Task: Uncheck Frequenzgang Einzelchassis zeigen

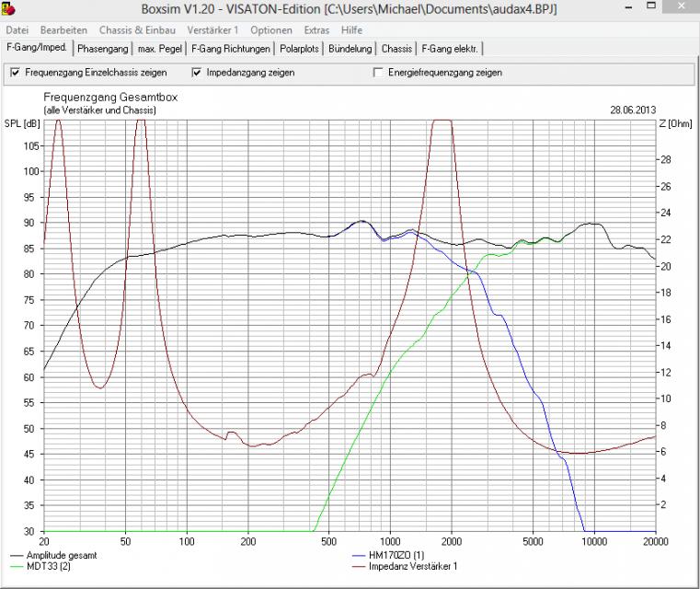Action: point(15,73)
